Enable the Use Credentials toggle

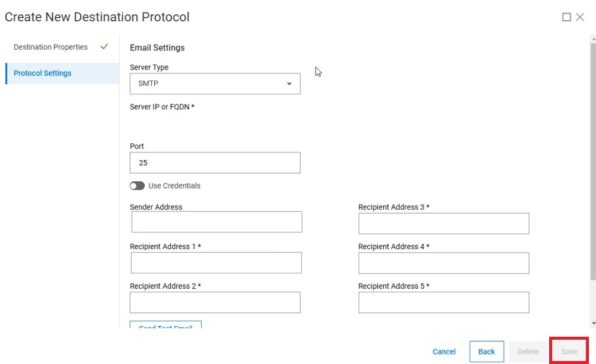click(136, 186)
